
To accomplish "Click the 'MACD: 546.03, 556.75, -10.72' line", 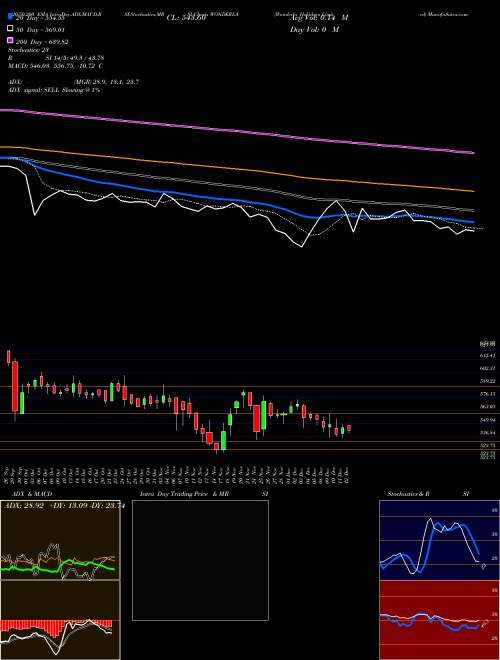I will tap(55, 66).
